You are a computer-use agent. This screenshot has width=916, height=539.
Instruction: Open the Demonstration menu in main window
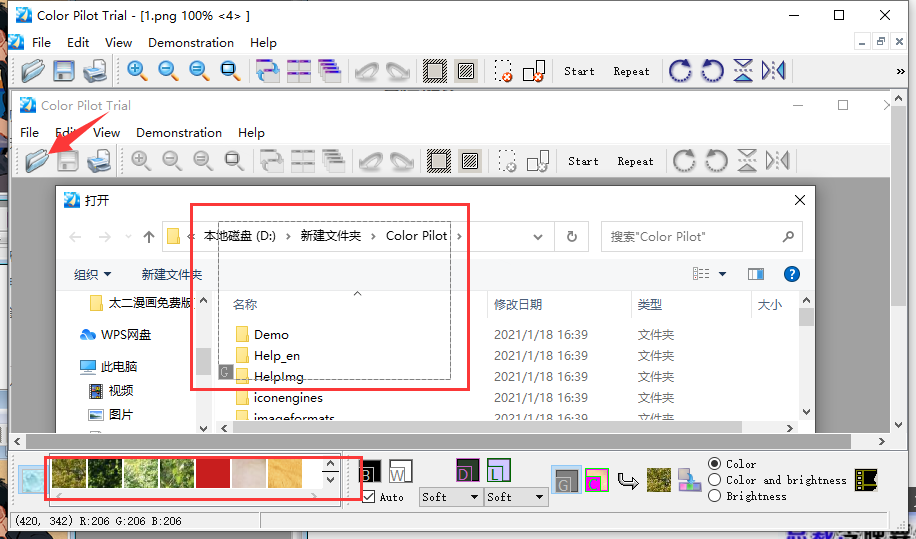191,43
